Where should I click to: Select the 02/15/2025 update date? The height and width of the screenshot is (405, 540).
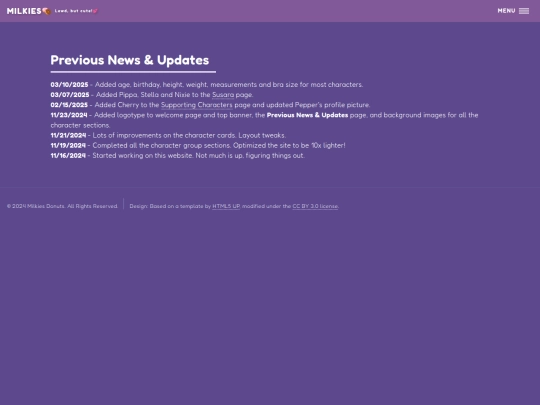coord(69,105)
